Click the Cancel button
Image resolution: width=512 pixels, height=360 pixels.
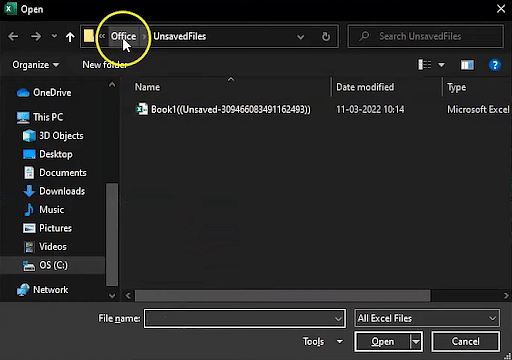point(466,342)
